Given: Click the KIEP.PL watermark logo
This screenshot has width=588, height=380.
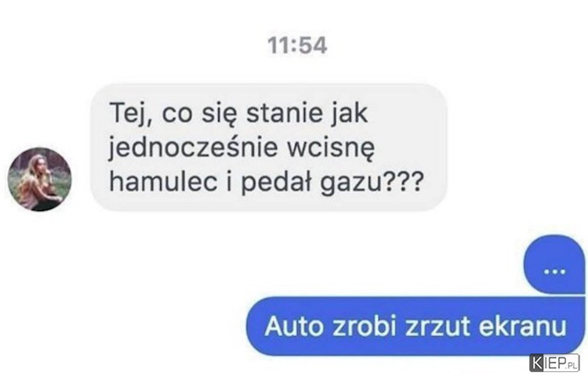Looking at the screenshot, I should click(554, 363).
